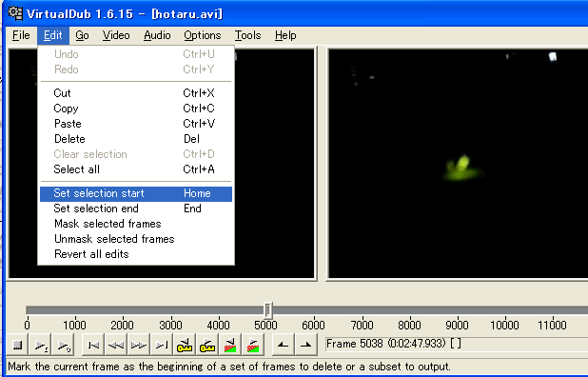The image size is (588, 377).
Task: Click the mark-in selection start button
Action: (x=284, y=345)
